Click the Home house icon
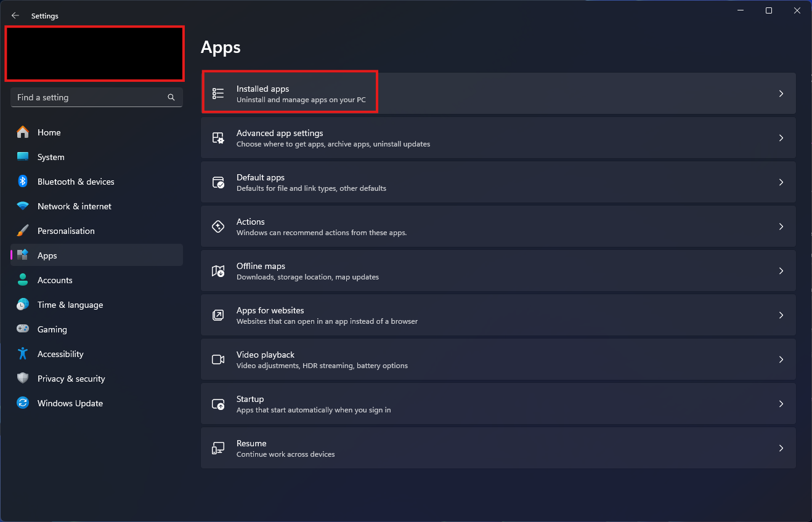The width and height of the screenshot is (812, 522). click(23, 132)
